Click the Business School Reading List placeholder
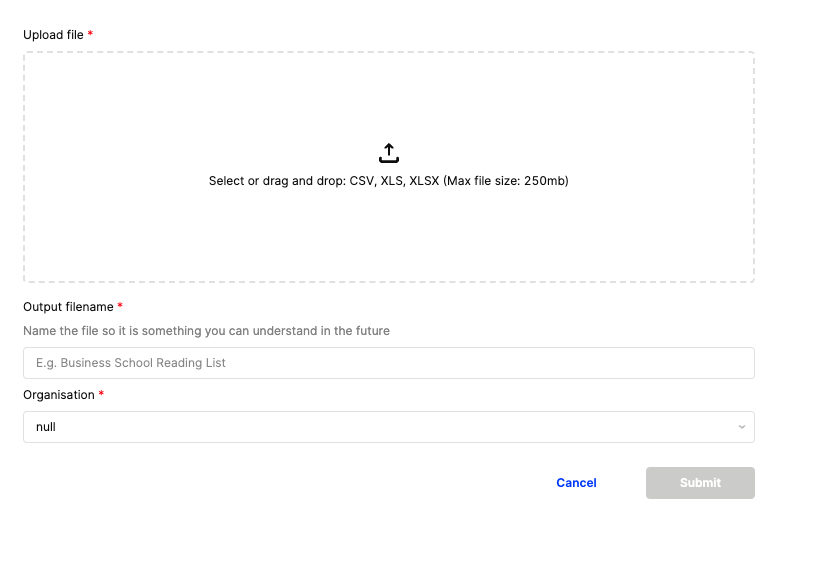This screenshot has width=835, height=562. 130,363
